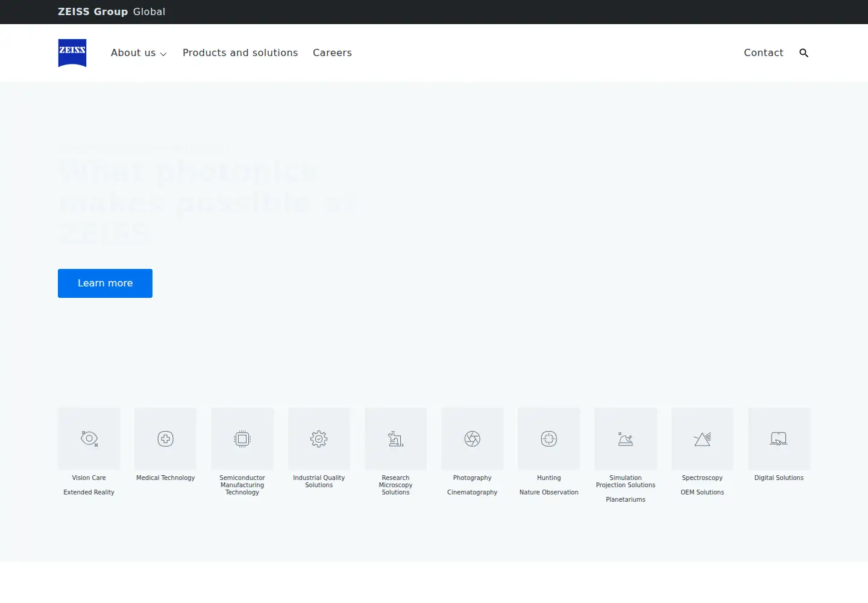Open Research Microscopy Solutions label

click(x=395, y=485)
